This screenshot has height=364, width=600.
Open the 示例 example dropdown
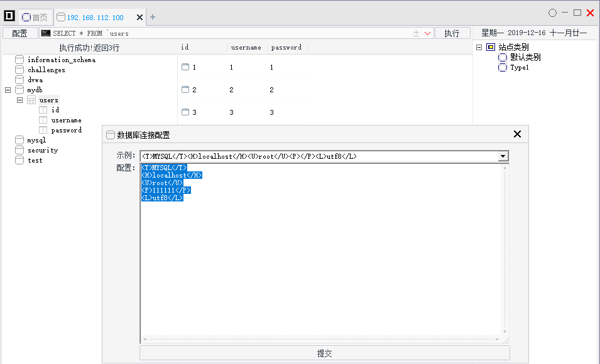pos(503,156)
